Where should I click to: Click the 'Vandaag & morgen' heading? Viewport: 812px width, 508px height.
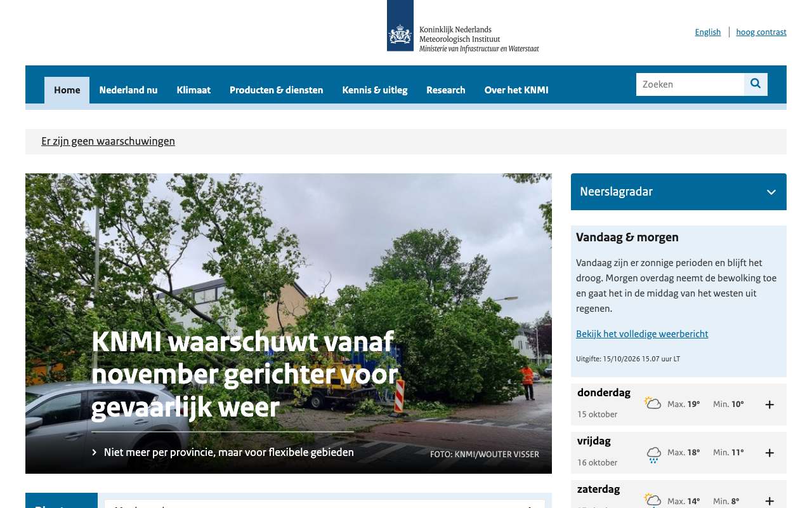(x=627, y=237)
